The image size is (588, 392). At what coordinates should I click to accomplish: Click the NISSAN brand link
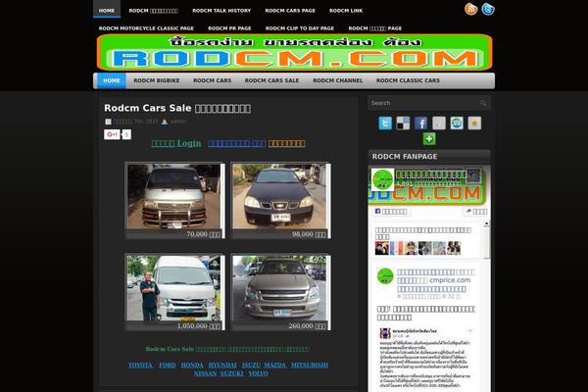(205, 373)
